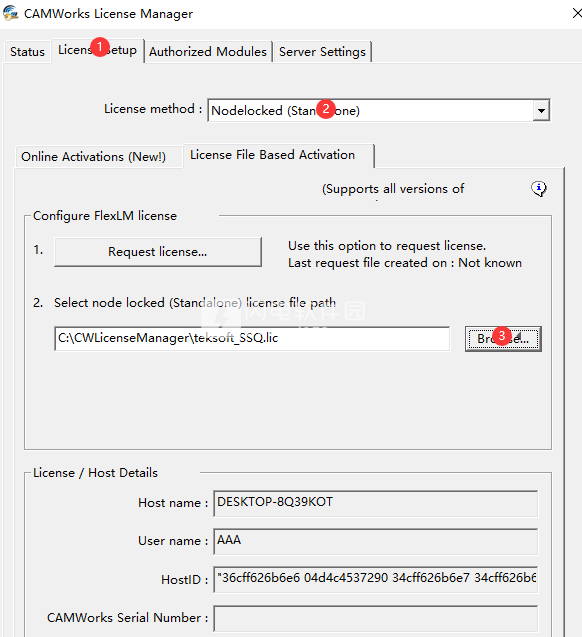Click the info speech-bubble icon
Viewport: 582px width, 637px height.
click(539, 188)
